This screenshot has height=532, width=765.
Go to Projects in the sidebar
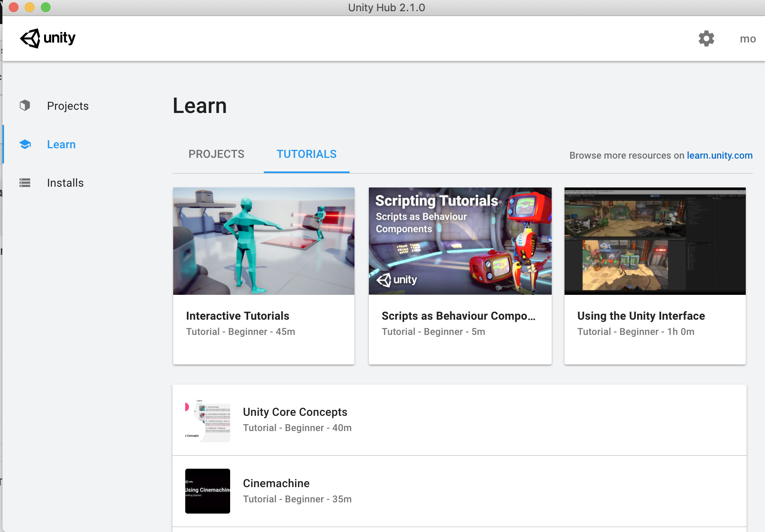68,106
